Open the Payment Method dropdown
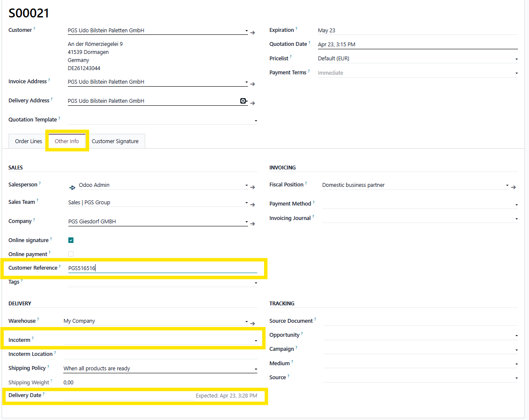Viewport: 529px width, 420px height. [x=516, y=205]
